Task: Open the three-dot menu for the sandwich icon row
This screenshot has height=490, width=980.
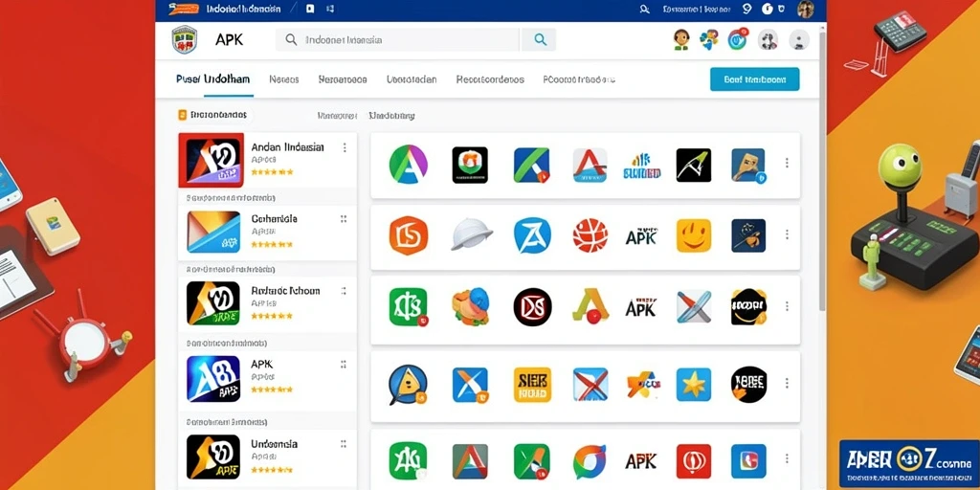Action: 787,306
